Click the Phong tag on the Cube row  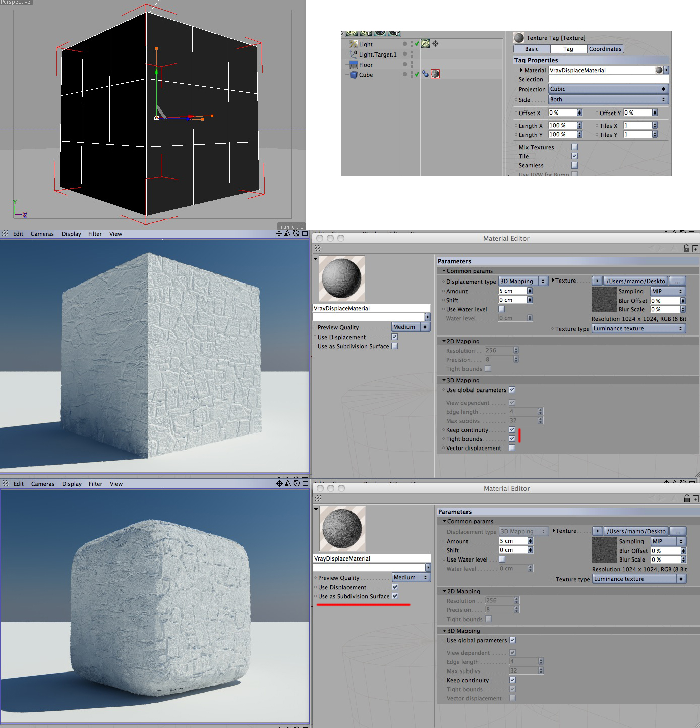click(425, 74)
